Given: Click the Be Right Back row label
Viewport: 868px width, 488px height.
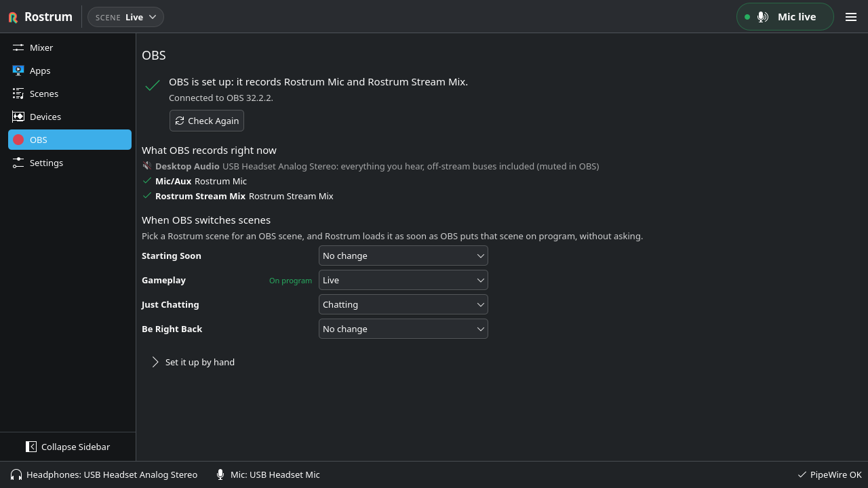Looking at the screenshot, I should pos(172,329).
